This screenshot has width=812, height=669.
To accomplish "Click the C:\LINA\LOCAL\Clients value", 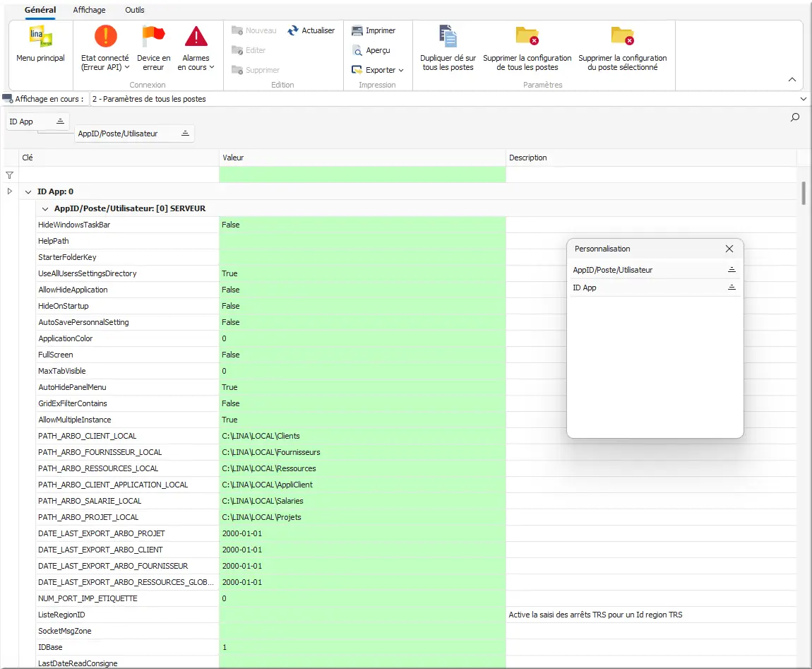I will 261,436.
